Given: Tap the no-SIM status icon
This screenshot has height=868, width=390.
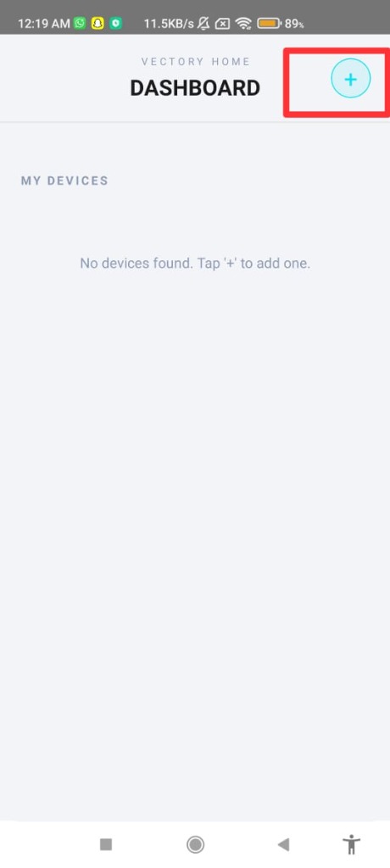Looking at the screenshot, I should click(x=222, y=24).
